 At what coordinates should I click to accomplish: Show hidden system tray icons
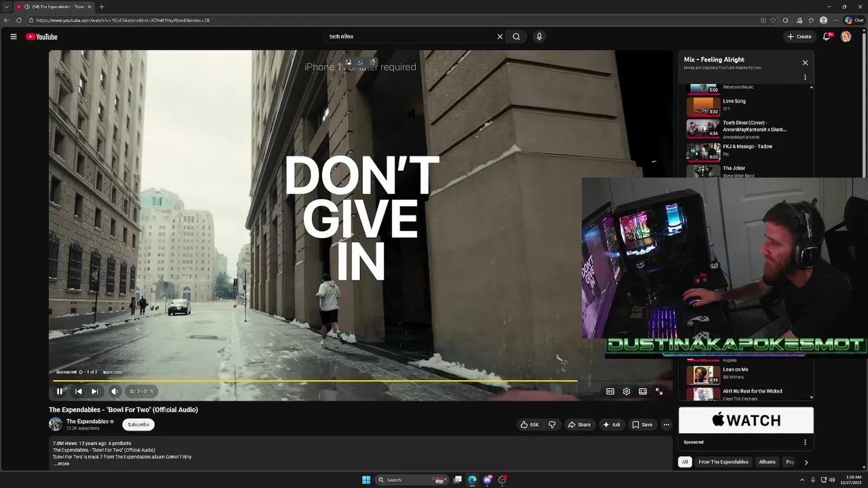pyautogui.click(x=802, y=480)
